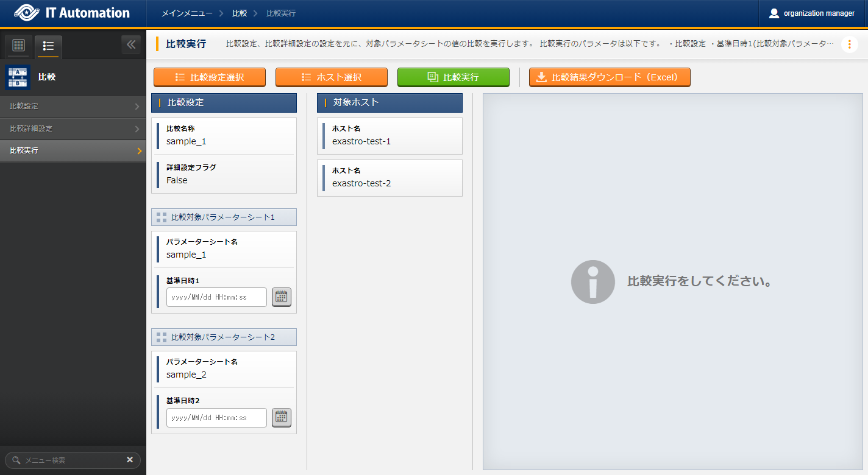Clear menu search with X icon
This screenshot has width=868, height=475.
(130, 460)
